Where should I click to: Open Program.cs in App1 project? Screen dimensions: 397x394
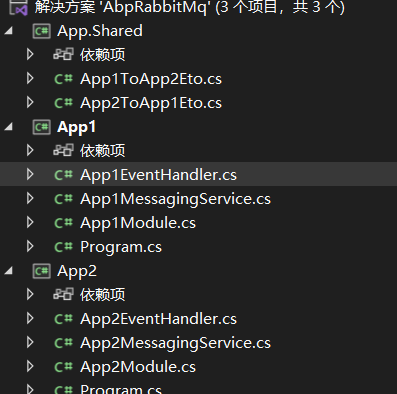[121, 247]
